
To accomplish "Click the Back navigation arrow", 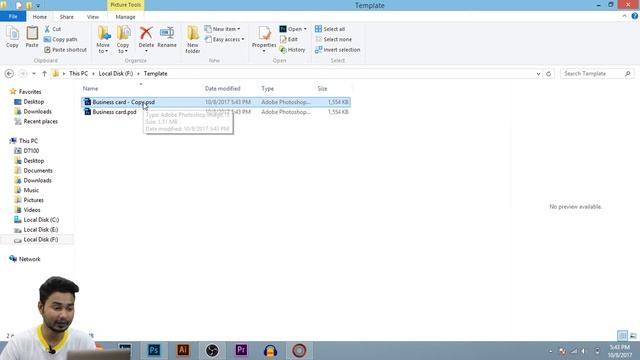I will click(x=9, y=73).
